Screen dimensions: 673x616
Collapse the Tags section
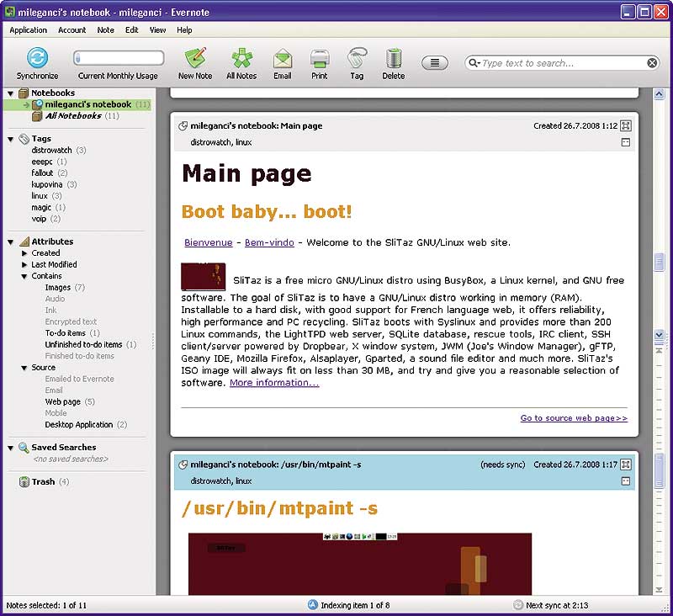click(x=11, y=139)
